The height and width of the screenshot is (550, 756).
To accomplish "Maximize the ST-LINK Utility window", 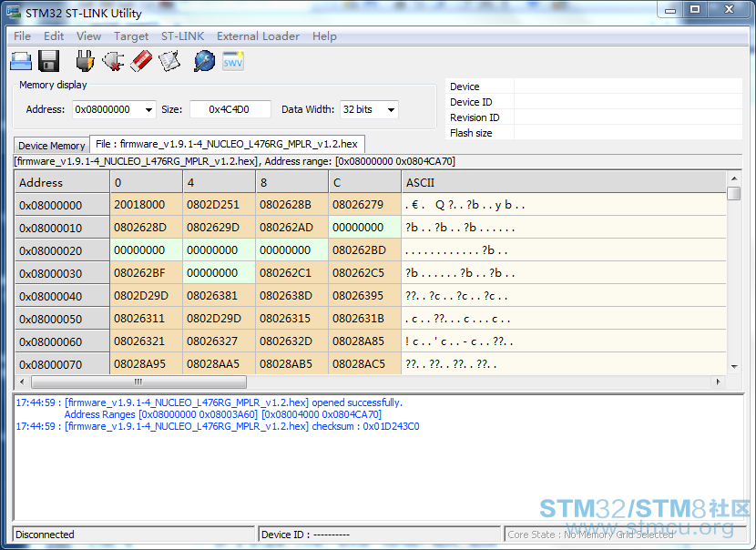I will coord(695,10).
